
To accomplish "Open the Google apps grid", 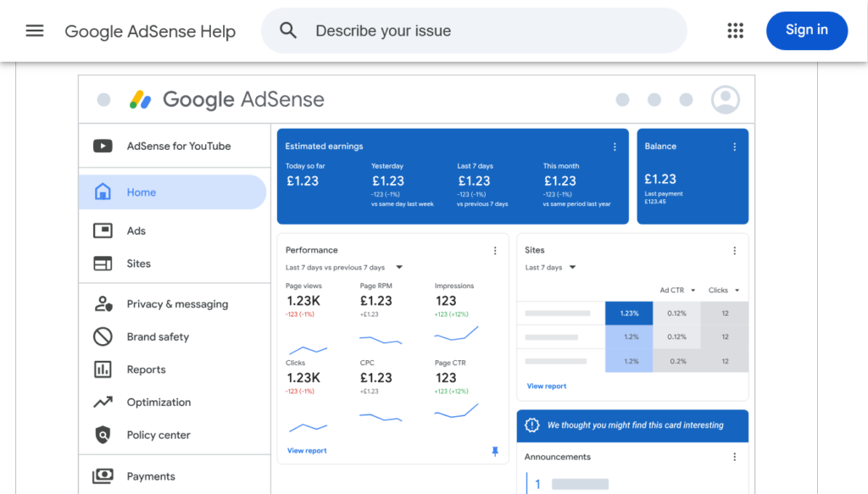I will (x=735, y=31).
